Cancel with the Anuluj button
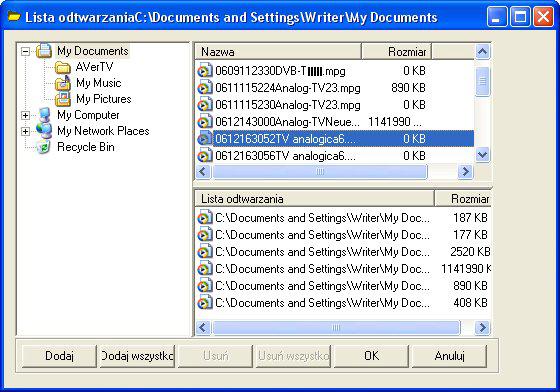The height and width of the screenshot is (392, 560). click(449, 356)
